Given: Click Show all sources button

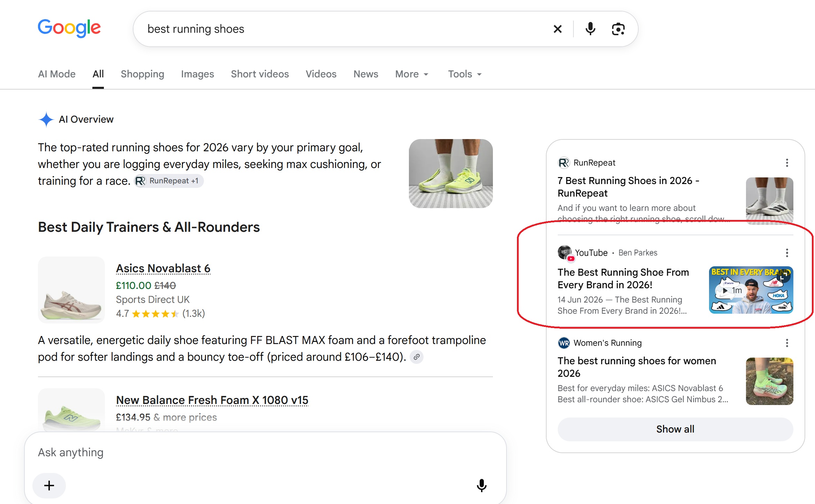Looking at the screenshot, I should point(675,429).
